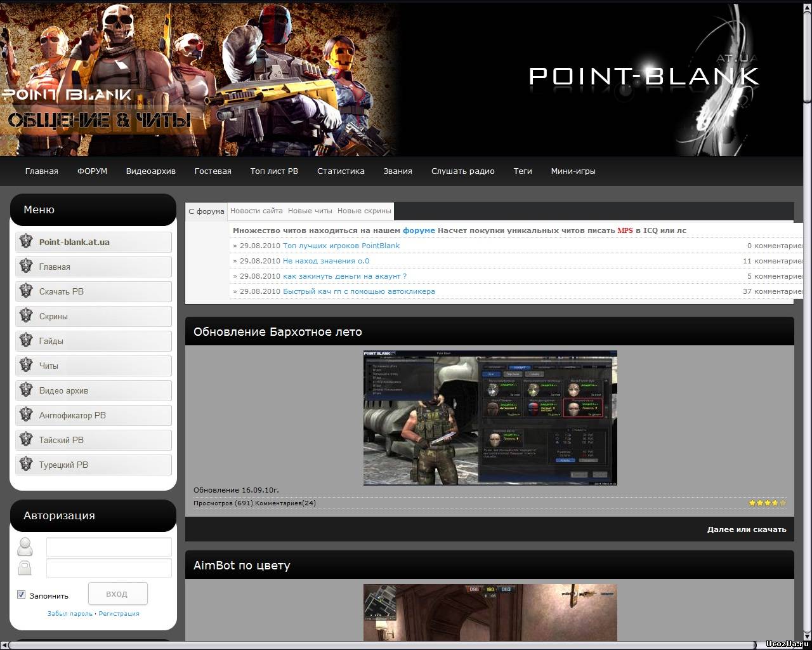Click the skull icon beside Point-blank.at.ua
This screenshot has height=650, width=812.
click(26, 241)
